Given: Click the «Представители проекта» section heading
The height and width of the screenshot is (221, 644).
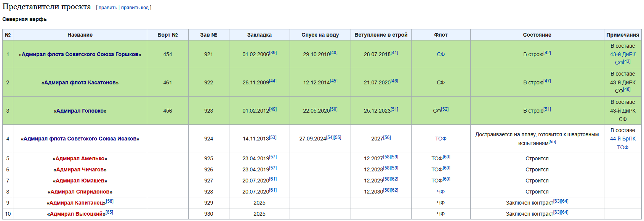Looking at the screenshot, I should click(46, 6).
